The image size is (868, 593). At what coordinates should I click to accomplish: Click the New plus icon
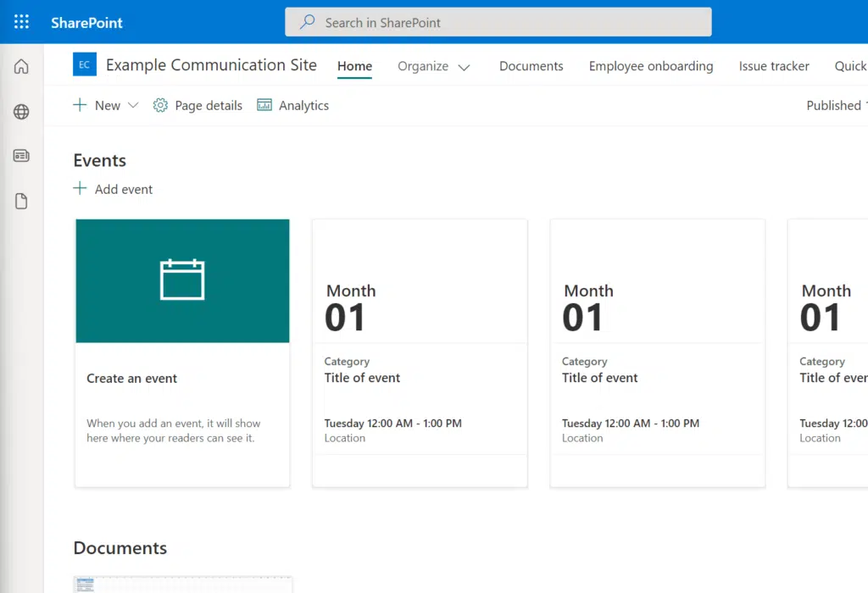tap(80, 105)
